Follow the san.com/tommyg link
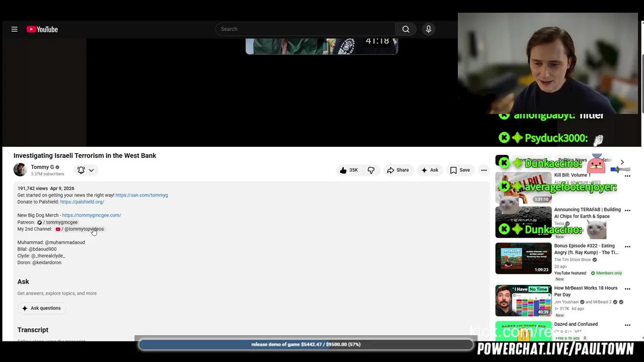The width and height of the screenshot is (644, 362). click(141, 195)
